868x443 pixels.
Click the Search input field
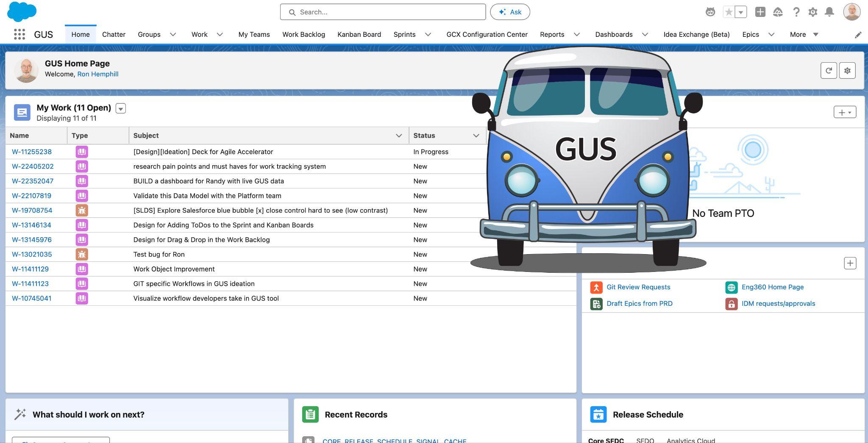coord(383,12)
